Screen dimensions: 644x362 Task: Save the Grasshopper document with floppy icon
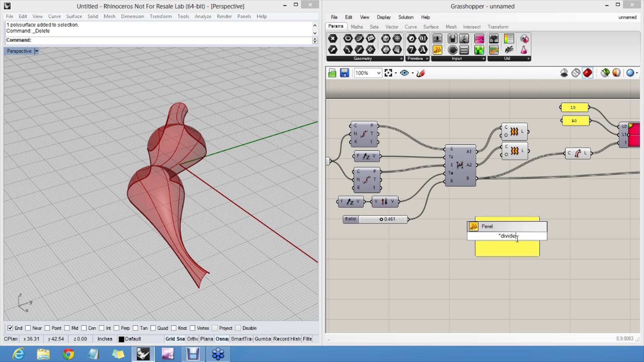point(344,73)
